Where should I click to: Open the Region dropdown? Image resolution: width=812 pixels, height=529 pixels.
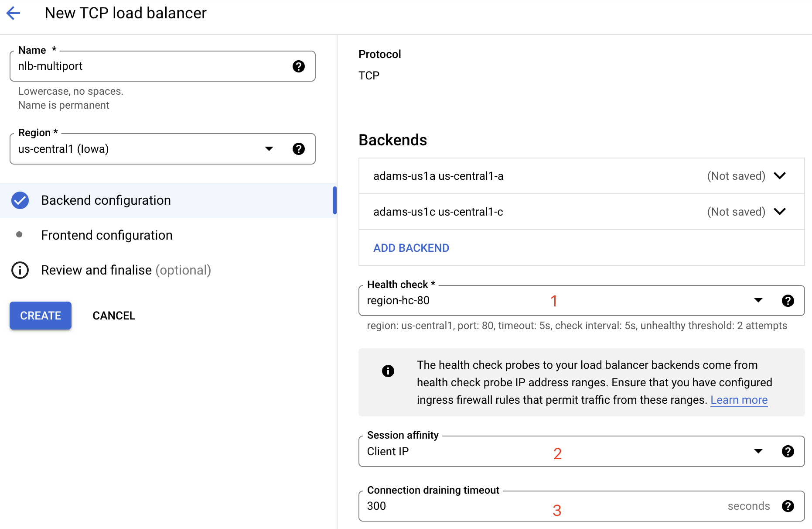coord(269,149)
